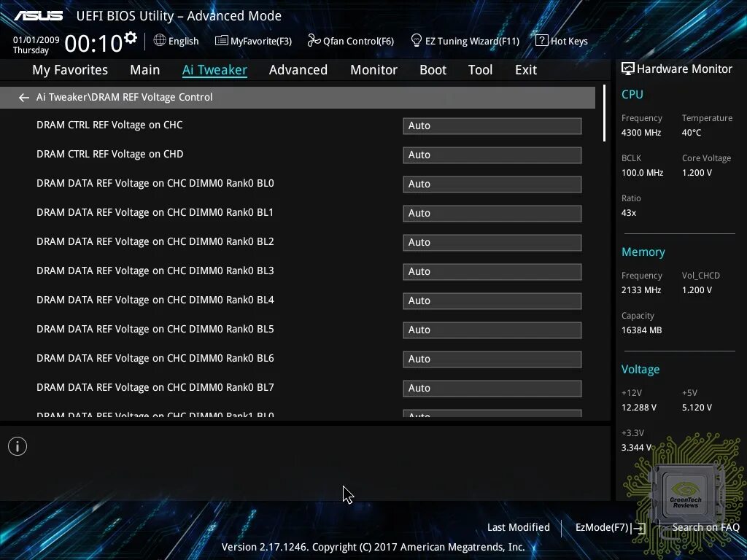Open Search on FAQ
Screen dimensions: 747x560
coord(705,527)
